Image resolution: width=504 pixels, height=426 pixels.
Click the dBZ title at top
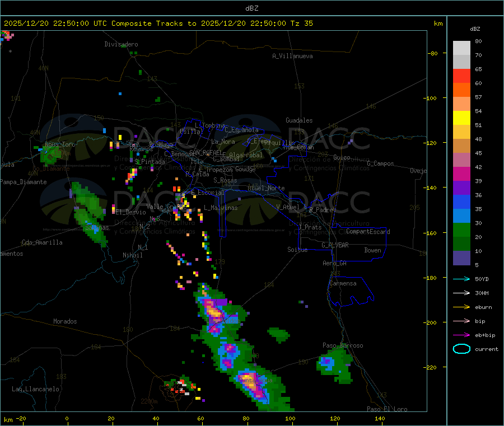pos(251,8)
